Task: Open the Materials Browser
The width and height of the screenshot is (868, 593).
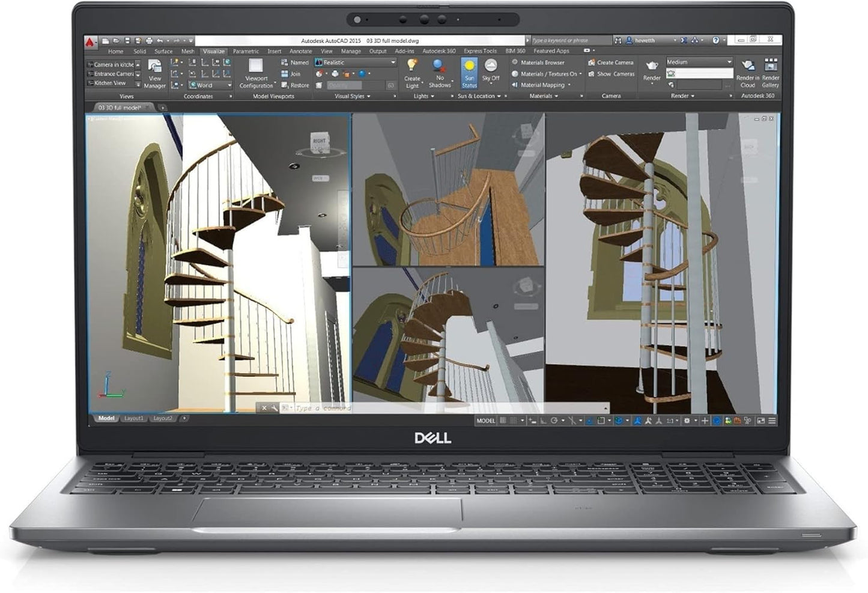Action: click(x=541, y=62)
